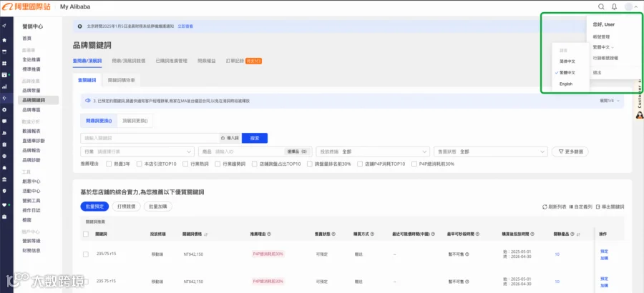Screen dimensions: 644x293
Task: Open 品牌專區 in the left navigation
Action: [x=31, y=110]
